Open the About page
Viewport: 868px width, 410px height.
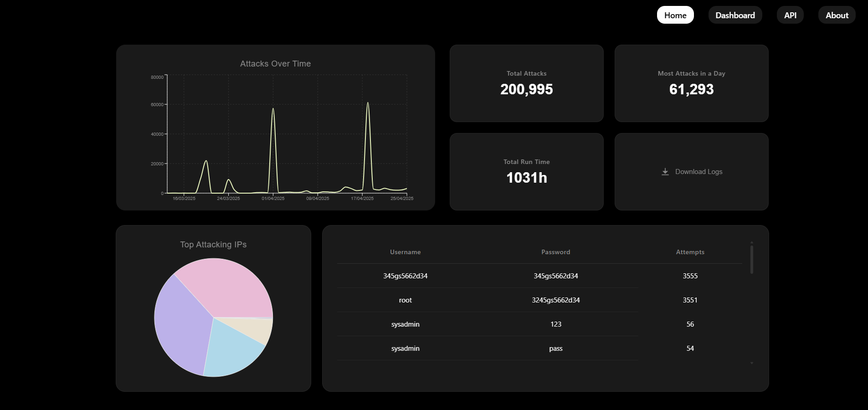(837, 15)
